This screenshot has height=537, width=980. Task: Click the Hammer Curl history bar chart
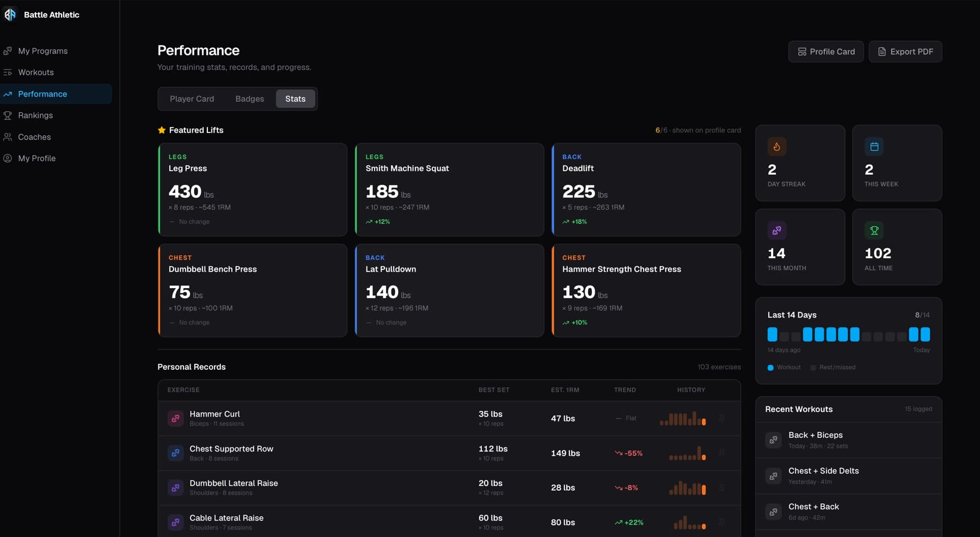click(x=683, y=418)
